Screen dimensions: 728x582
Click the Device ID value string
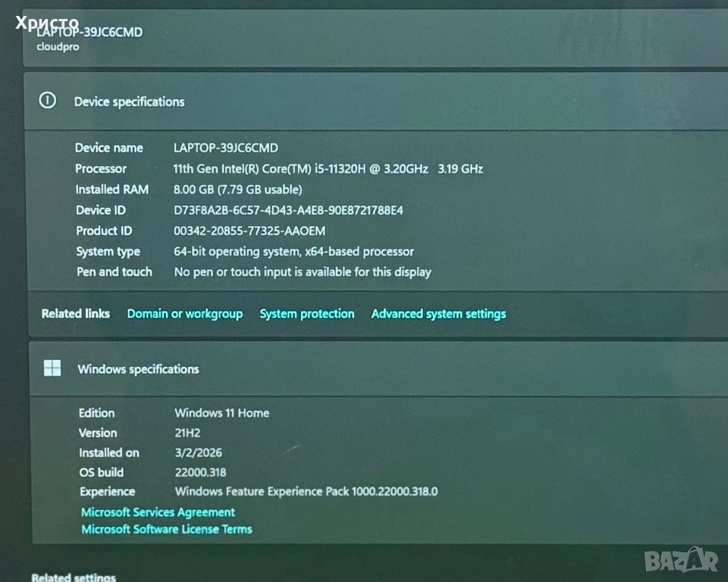pyautogui.click(x=288, y=210)
